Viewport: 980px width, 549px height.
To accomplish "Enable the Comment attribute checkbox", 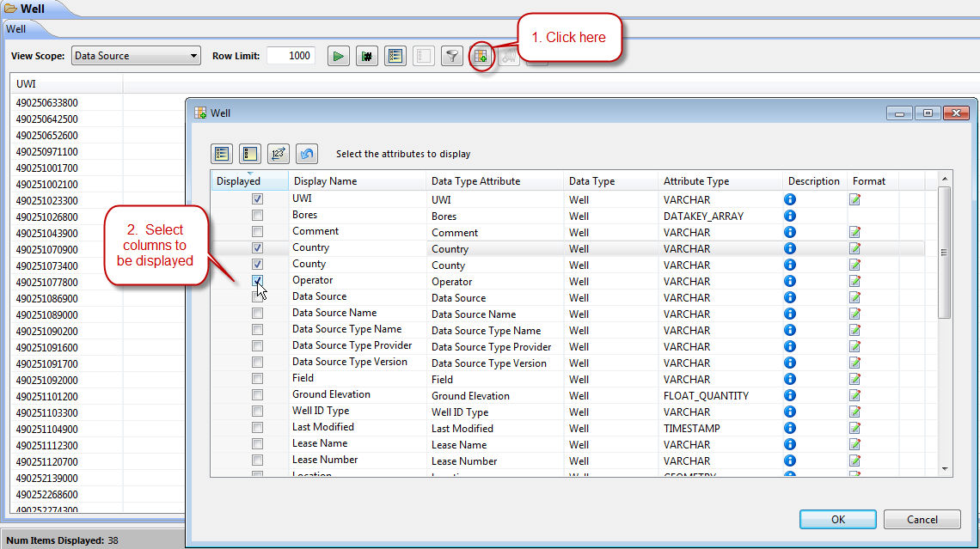I will pos(257,232).
